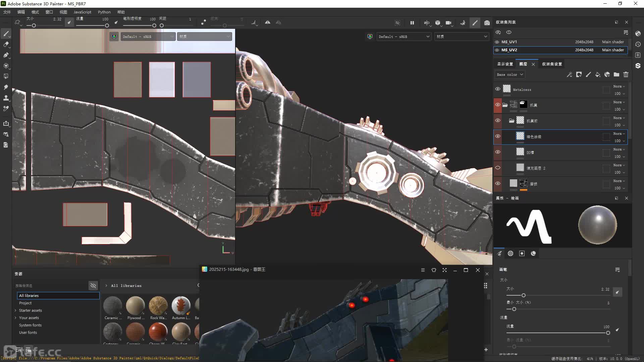Click the All libraries breadcrumb
The image size is (644, 362).
pyautogui.click(x=126, y=286)
